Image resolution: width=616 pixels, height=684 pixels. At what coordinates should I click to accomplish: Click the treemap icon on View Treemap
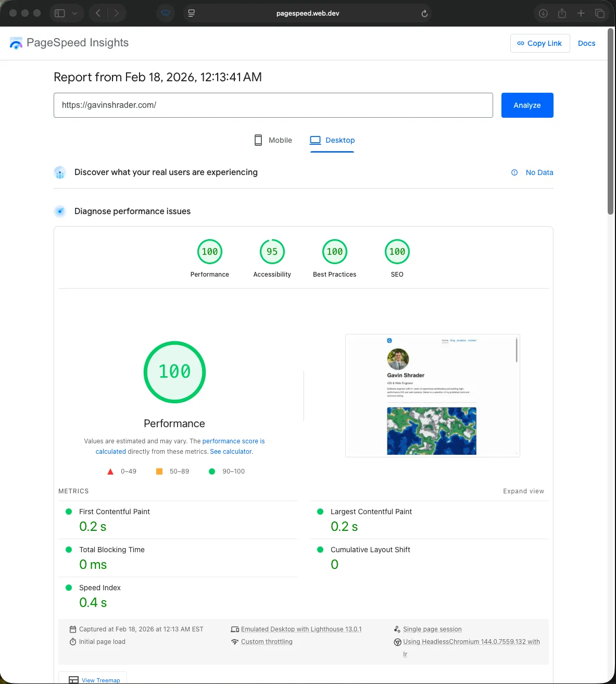(x=73, y=679)
